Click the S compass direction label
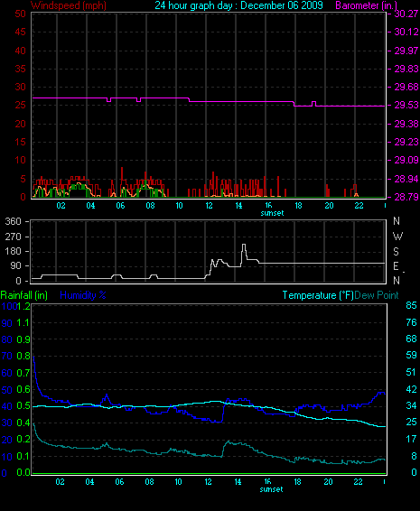The image size is (420, 511). pos(397,252)
